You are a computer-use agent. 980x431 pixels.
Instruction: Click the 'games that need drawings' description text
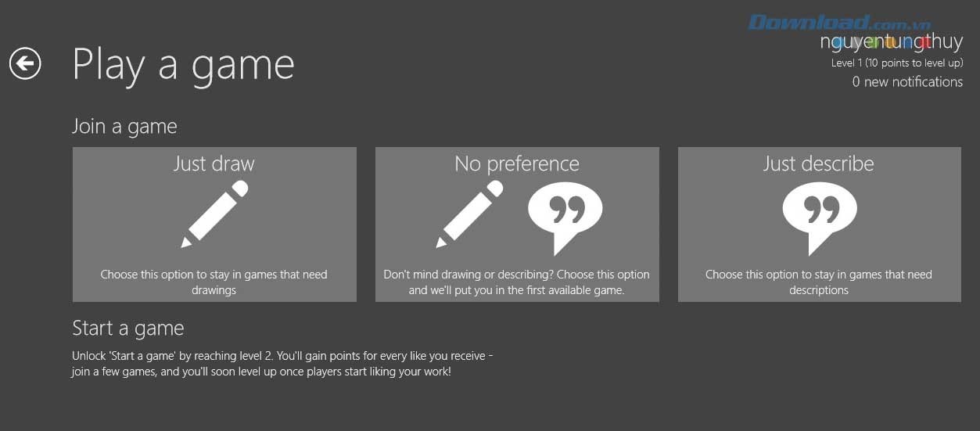coord(214,282)
